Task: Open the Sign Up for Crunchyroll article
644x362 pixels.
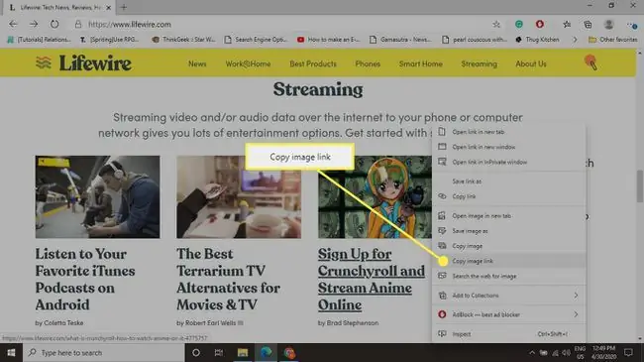Action: tap(372, 280)
